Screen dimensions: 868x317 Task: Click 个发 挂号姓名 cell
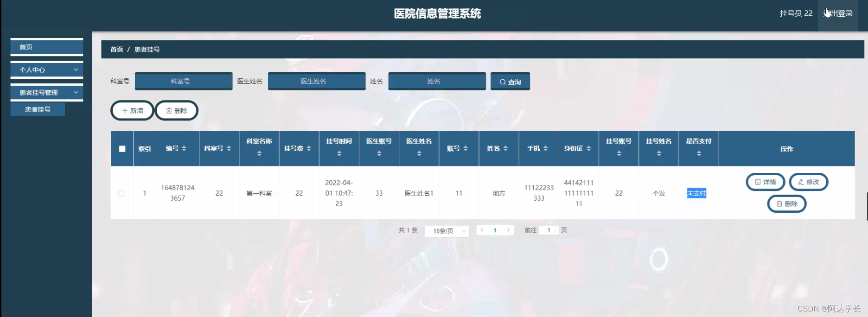tap(659, 193)
